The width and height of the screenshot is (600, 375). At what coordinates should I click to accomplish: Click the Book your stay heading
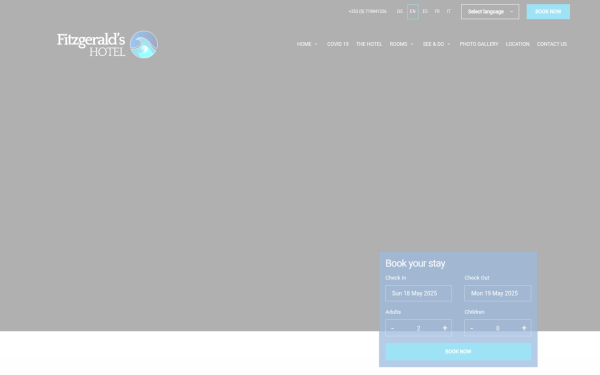(415, 263)
